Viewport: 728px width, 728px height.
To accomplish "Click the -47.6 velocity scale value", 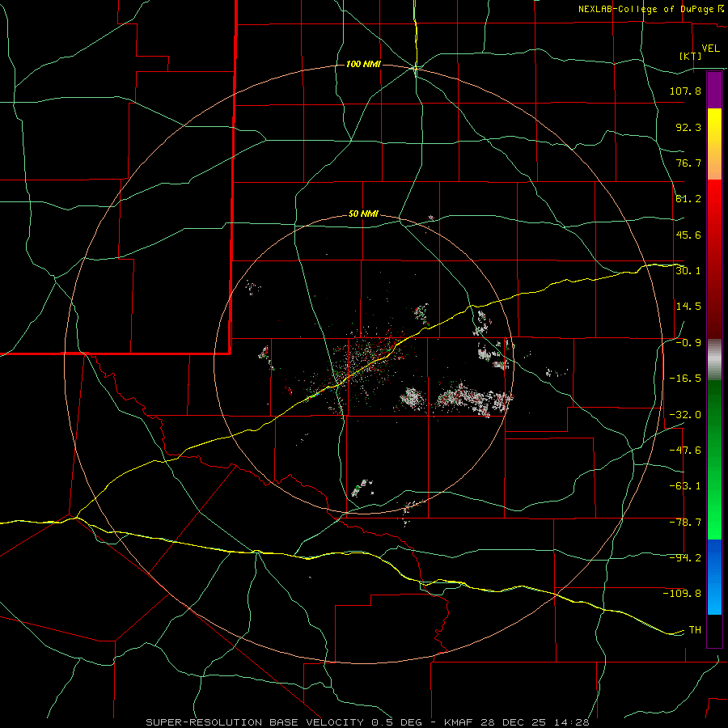I will 685,451.
